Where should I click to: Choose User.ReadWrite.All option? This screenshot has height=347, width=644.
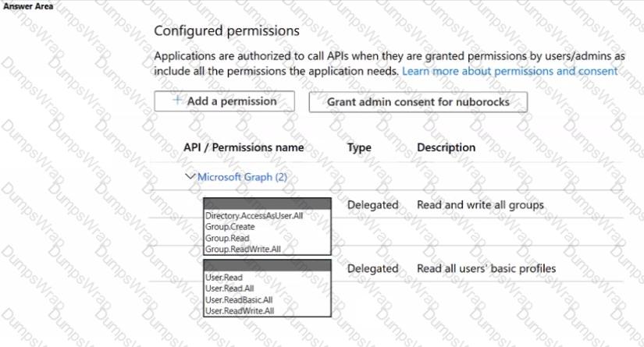click(x=240, y=311)
